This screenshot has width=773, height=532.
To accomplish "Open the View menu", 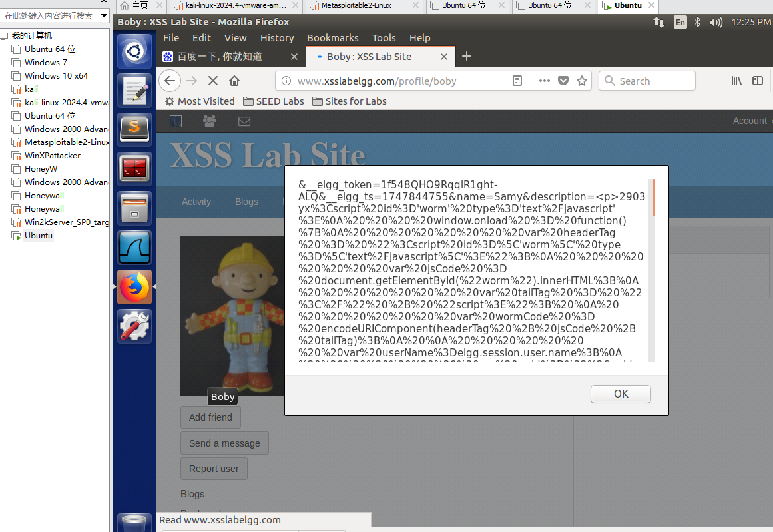I will [235, 38].
